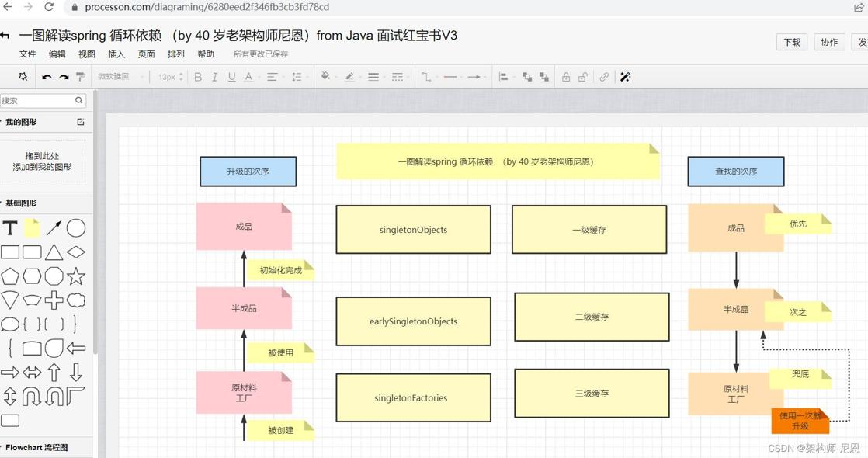The image size is (868, 458).
Task: Select the text T shape
Action: click(x=10, y=227)
